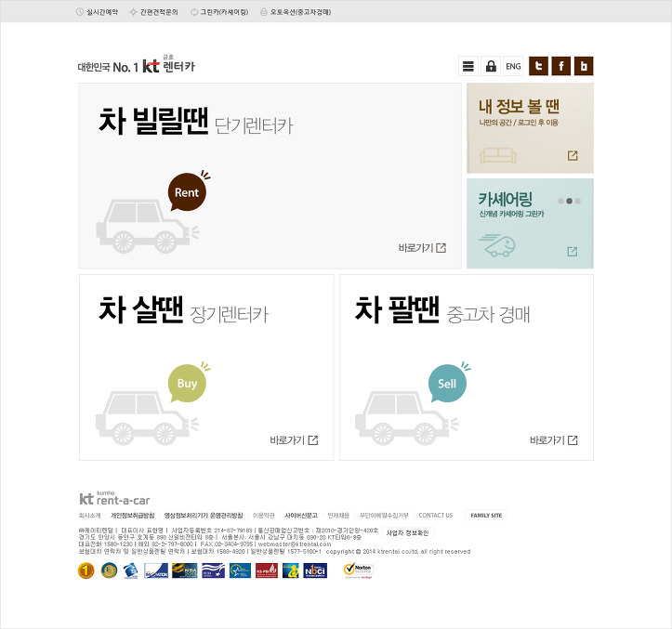Expand the FAMILY SITE dropdown

[x=486, y=516]
